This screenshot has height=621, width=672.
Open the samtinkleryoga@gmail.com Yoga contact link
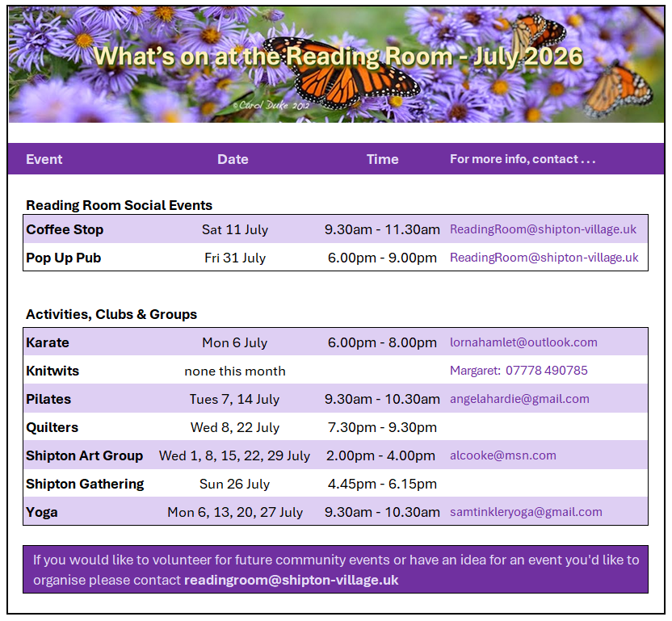[526, 512]
